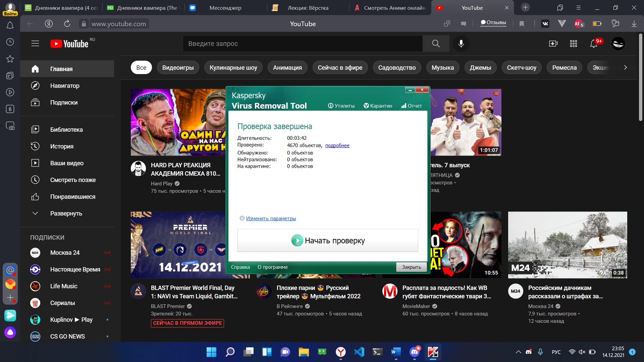Image resolution: width=644 pixels, height=362 pixels.
Task: Open a new browser tab with plus
Action: (525, 7)
